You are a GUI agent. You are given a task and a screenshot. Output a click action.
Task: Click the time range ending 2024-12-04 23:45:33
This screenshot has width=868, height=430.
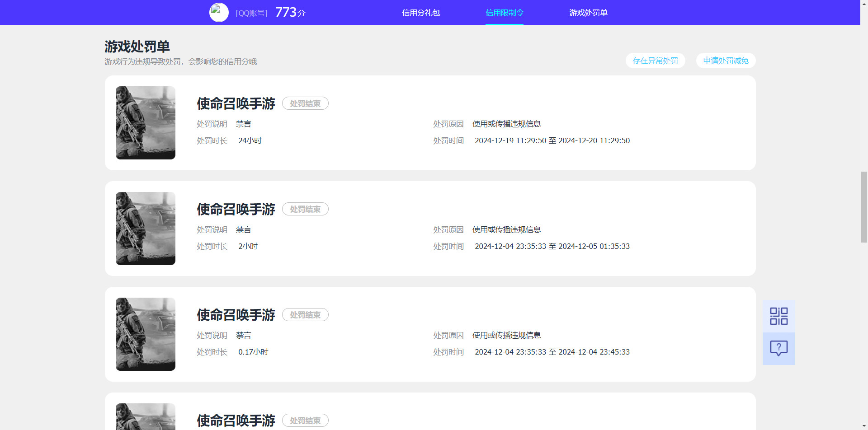coord(552,352)
